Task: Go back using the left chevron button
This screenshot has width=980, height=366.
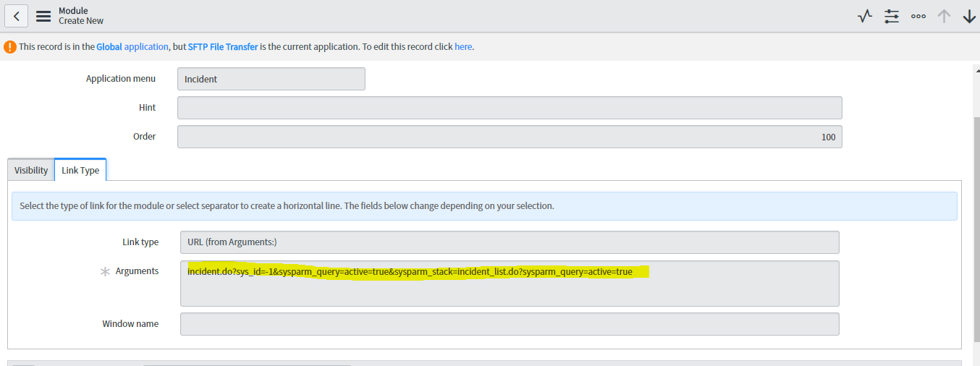Action: click(x=16, y=16)
